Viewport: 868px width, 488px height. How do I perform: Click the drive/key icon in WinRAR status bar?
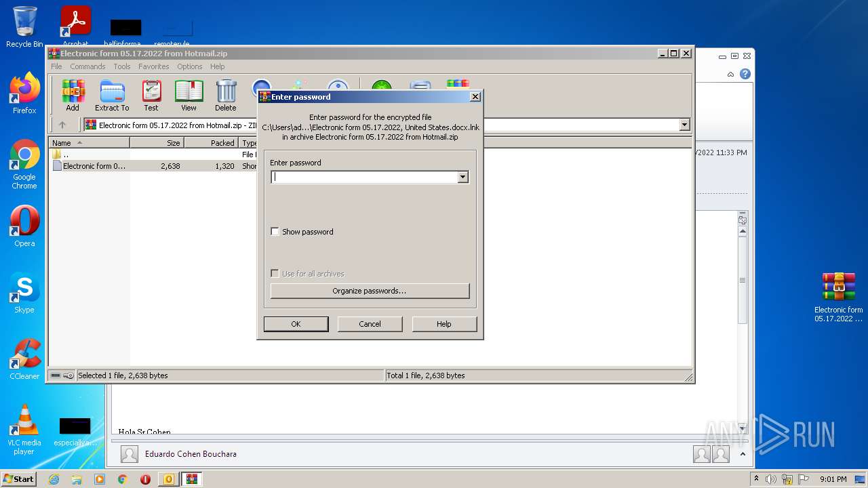tap(62, 375)
